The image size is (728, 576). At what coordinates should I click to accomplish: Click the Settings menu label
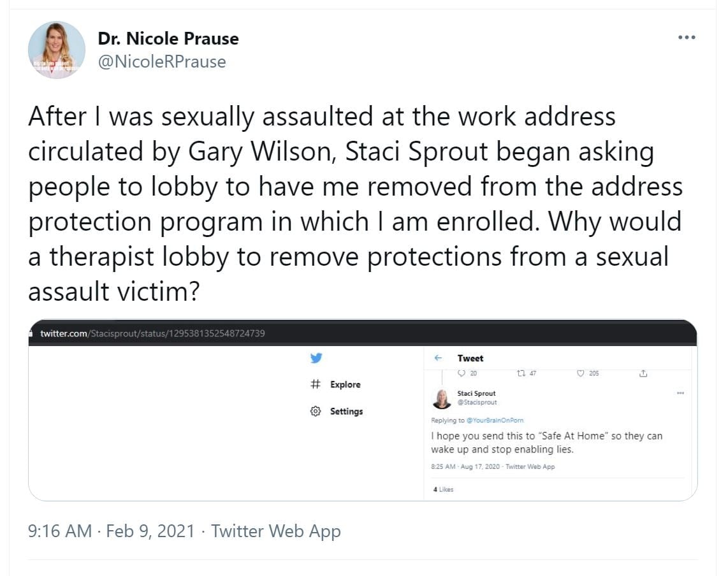(346, 412)
